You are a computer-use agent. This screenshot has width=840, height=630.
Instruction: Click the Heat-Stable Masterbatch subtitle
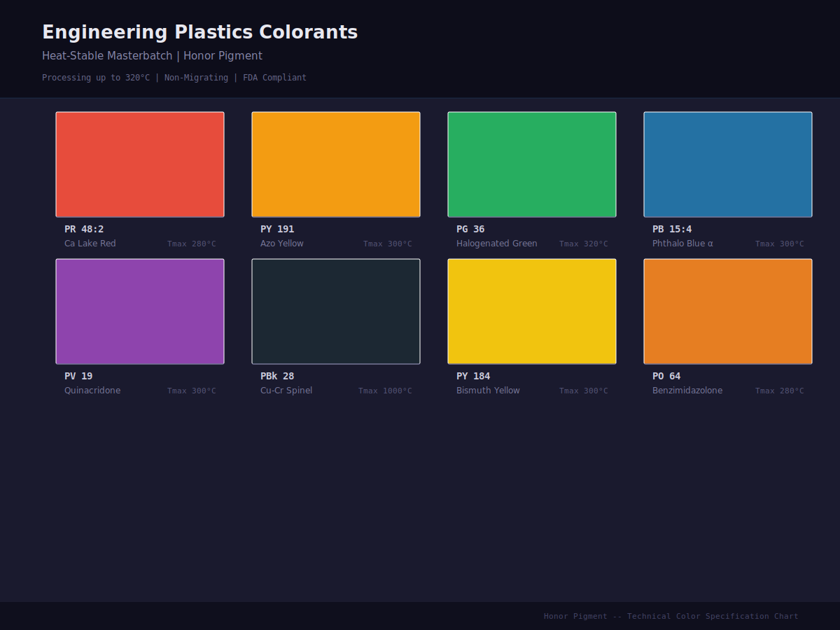click(x=152, y=55)
